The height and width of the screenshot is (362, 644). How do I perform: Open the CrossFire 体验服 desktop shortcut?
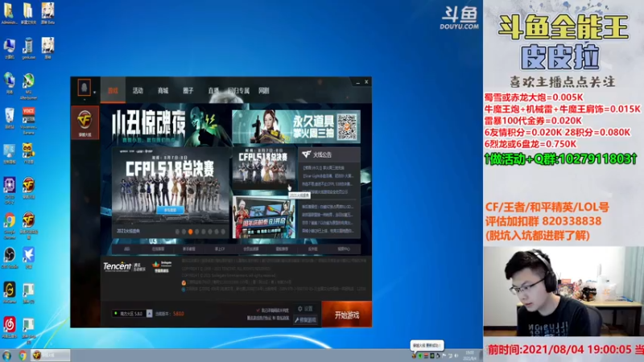click(28, 225)
